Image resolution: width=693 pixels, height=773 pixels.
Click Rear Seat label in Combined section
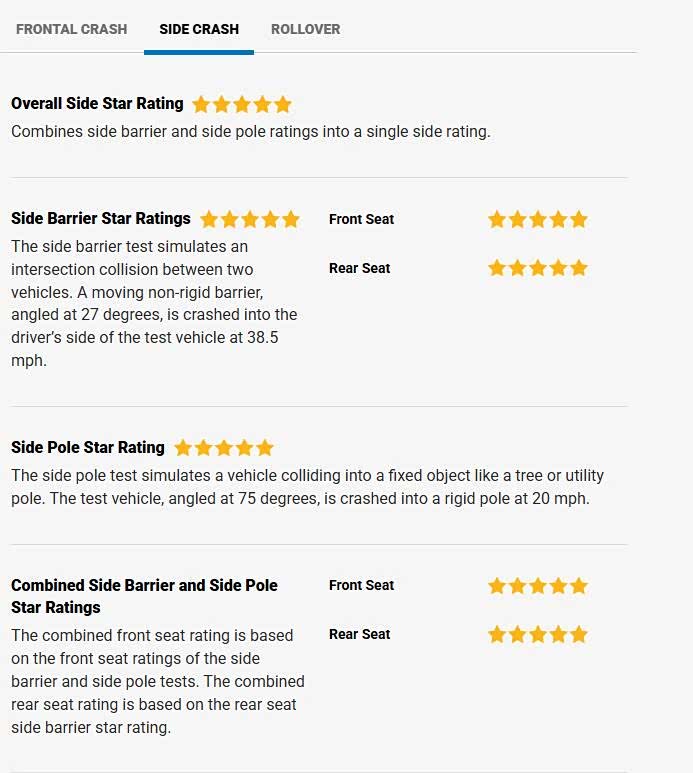pos(359,634)
